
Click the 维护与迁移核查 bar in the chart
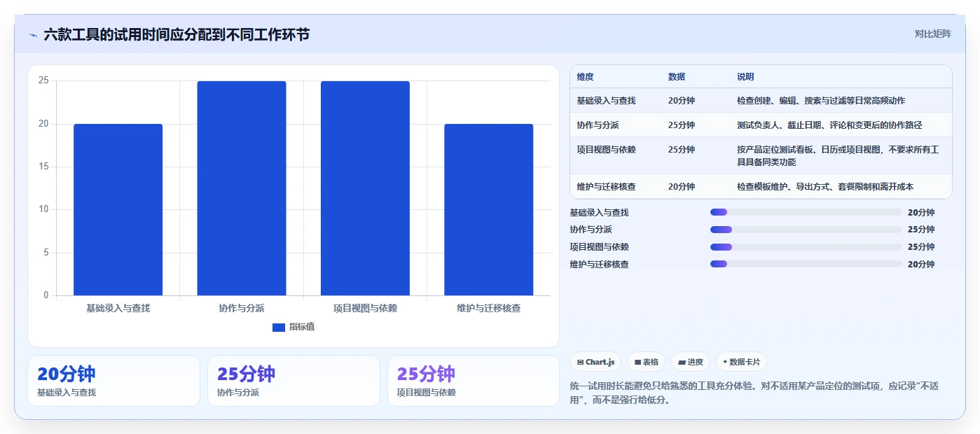[x=489, y=209]
